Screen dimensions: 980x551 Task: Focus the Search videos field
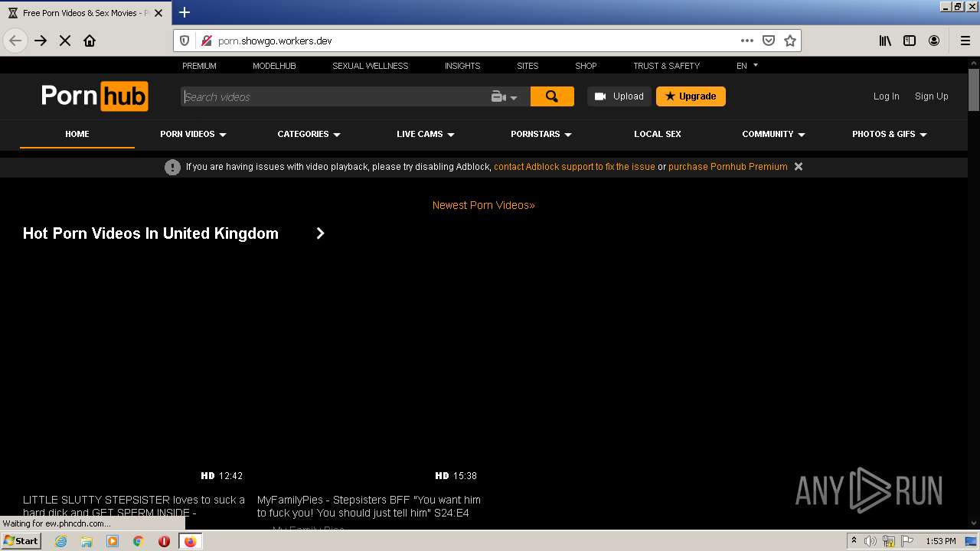[x=334, y=96]
